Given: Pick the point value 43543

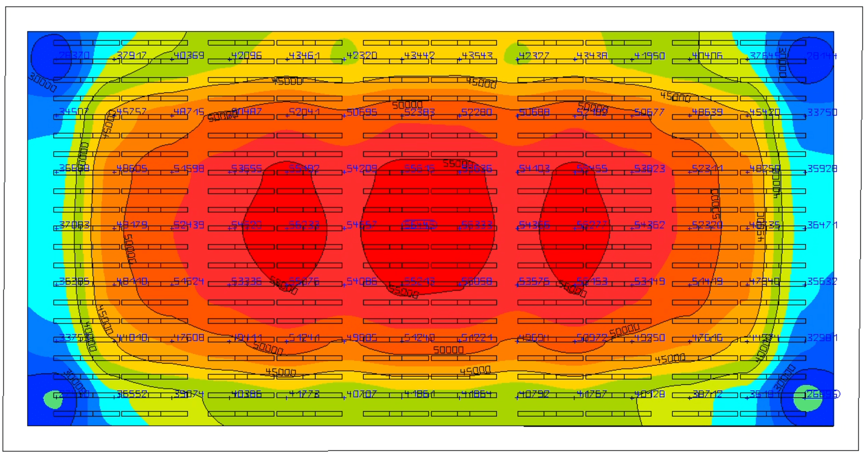Looking at the screenshot, I should coord(477,55).
